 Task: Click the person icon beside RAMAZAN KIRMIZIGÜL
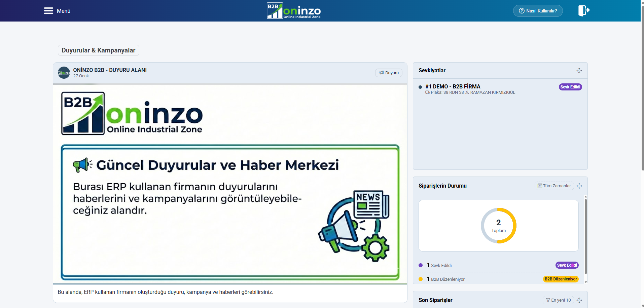tap(466, 92)
